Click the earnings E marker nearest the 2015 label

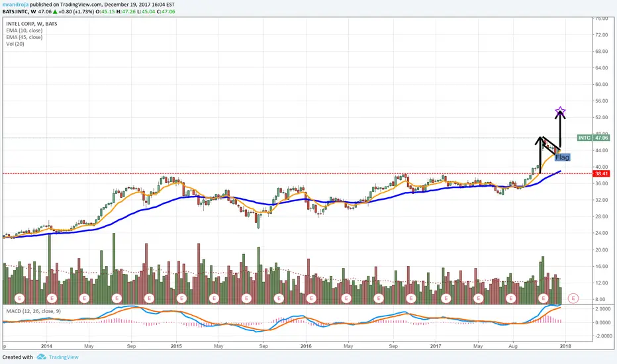click(x=181, y=298)
